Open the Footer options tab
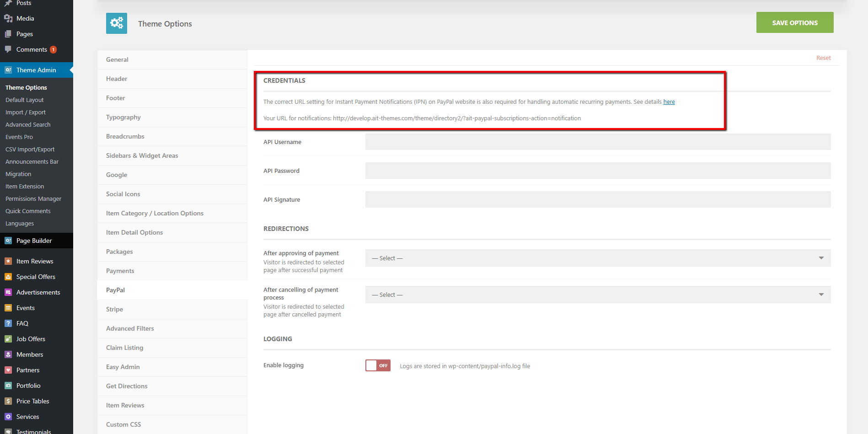 (172, 98)
